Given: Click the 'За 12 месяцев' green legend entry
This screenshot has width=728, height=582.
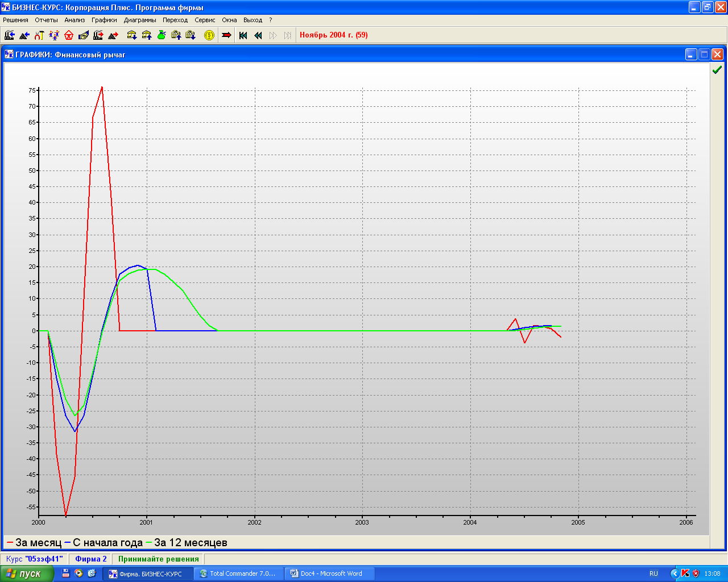Looking at the screenshot, I should click(x=187, y=543).
